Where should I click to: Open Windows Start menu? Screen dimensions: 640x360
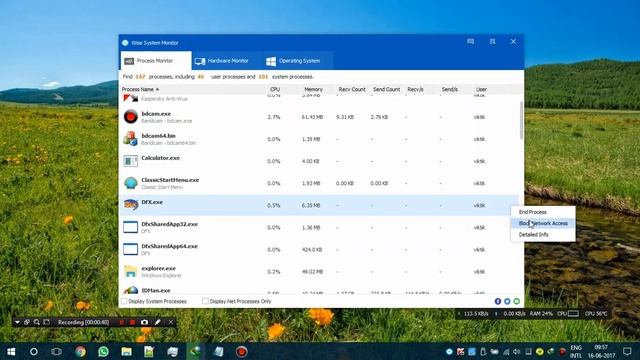coord(11,351)
